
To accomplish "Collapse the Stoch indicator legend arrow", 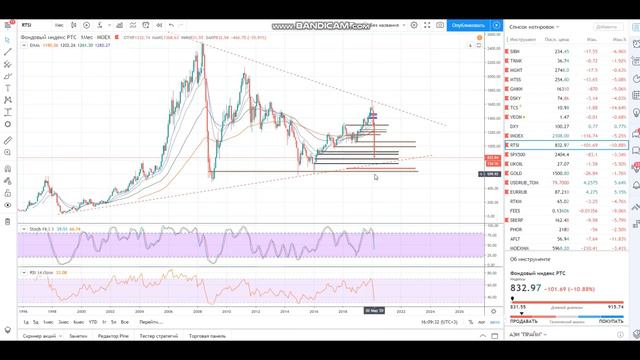I will [x=24, y=229].
